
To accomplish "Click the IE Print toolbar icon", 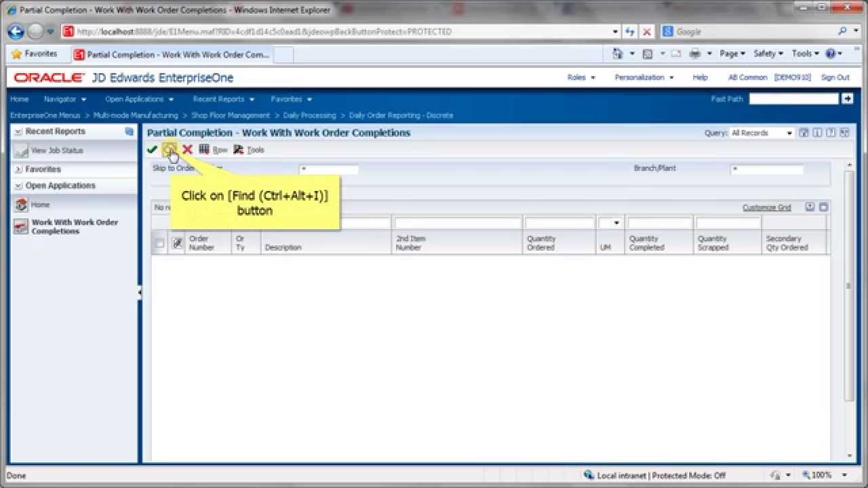I will (694, 54).
